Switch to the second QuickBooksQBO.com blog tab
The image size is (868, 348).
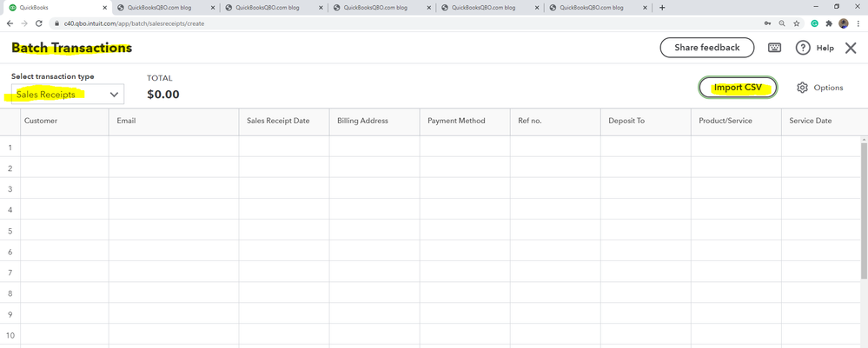pos(275,8)
